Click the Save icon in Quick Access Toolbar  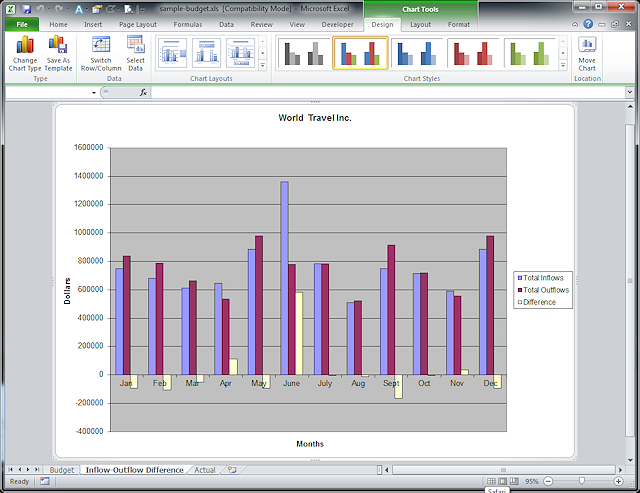(27, 9)
